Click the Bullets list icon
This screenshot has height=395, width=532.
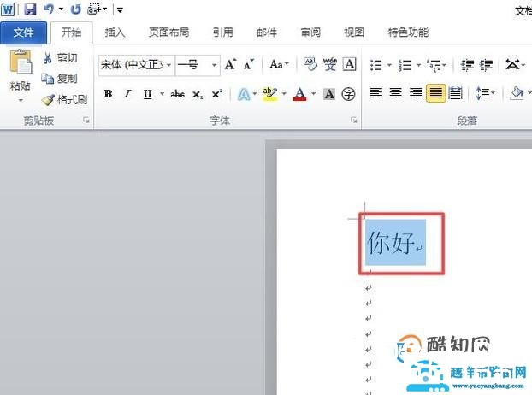pyautogui.click(x=376, y=65)
